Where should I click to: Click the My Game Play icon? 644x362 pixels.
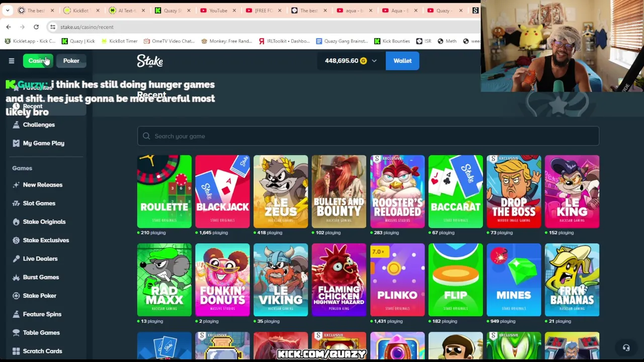point(16,143)
